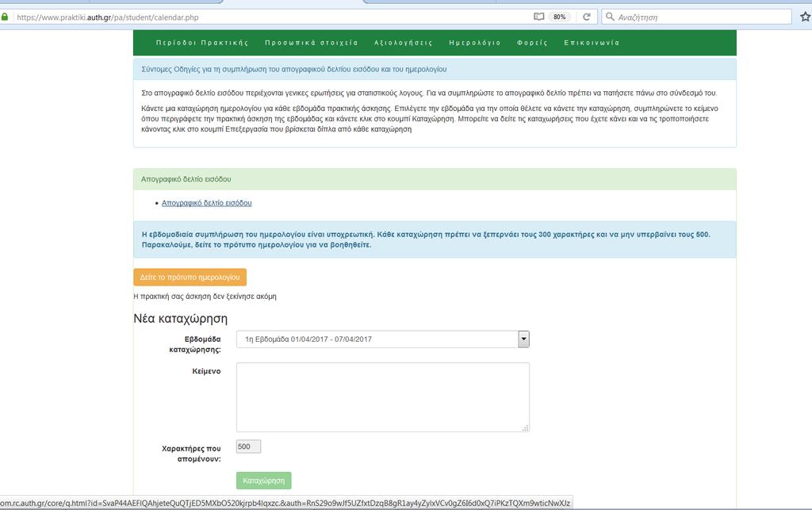This screenshot has height=510, width=812.
Task: Click the Νέα καταχώρηση heading
Action: point(181,318)
